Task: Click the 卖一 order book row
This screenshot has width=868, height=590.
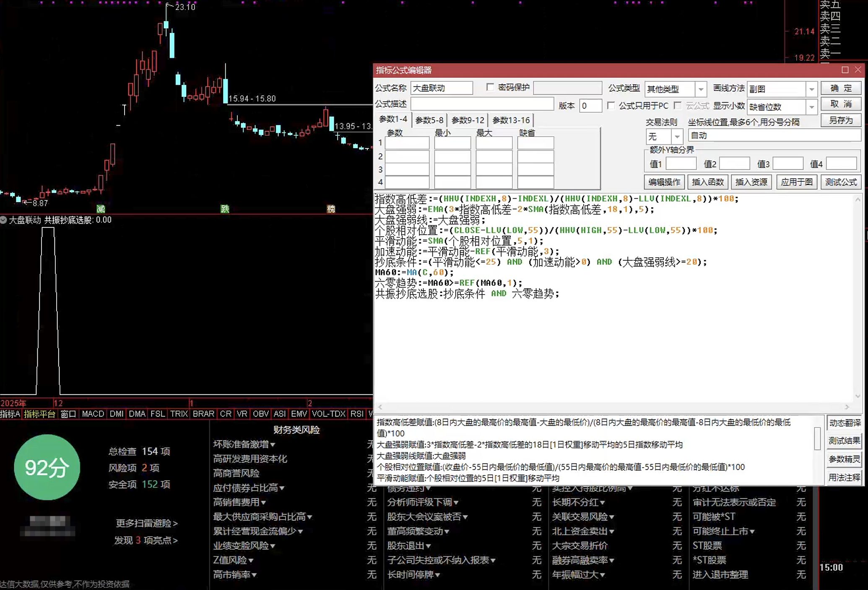Action: click(830, 53)
